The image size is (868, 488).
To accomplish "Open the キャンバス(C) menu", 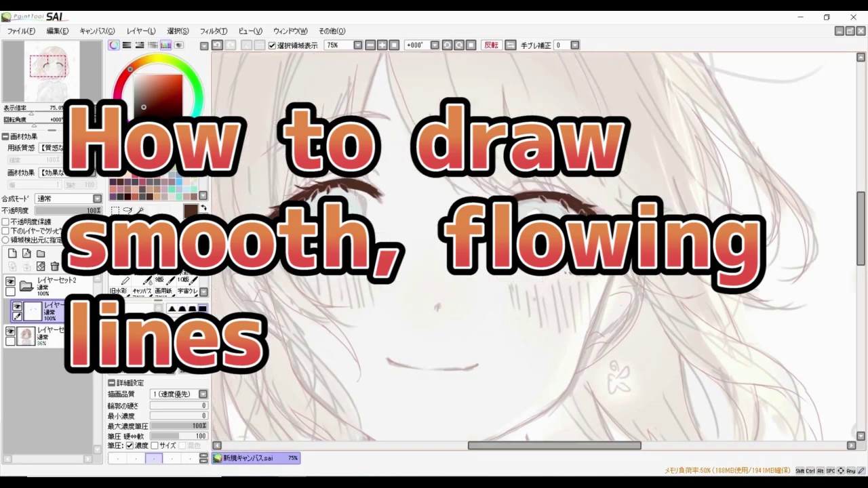I will [97, 31].
